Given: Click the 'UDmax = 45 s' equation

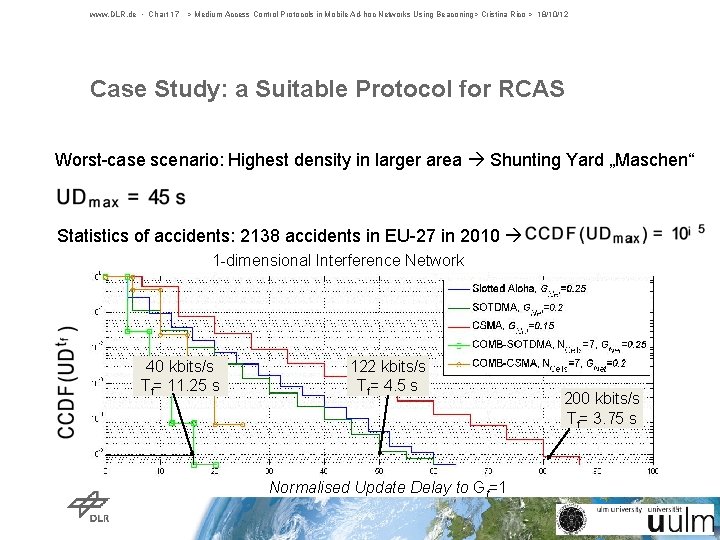Looking at the screenshot, I should (x=121, y=197).
